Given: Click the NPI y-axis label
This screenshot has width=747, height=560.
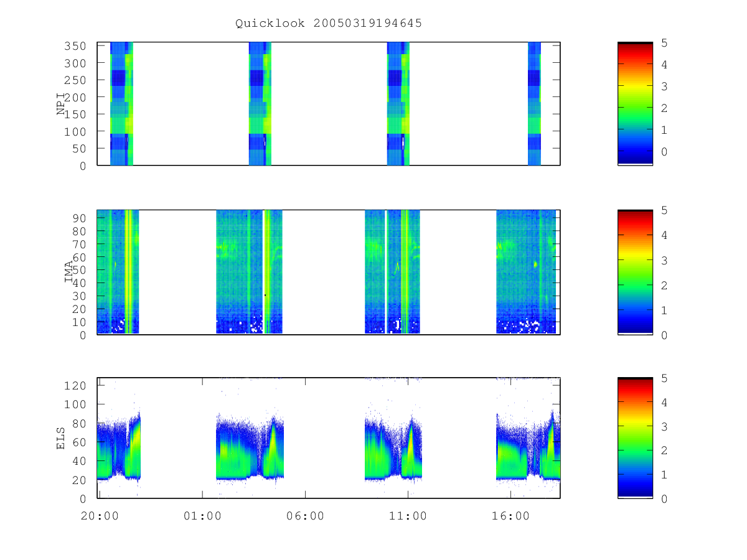Looking at the screenshot, I should [61, 103].
